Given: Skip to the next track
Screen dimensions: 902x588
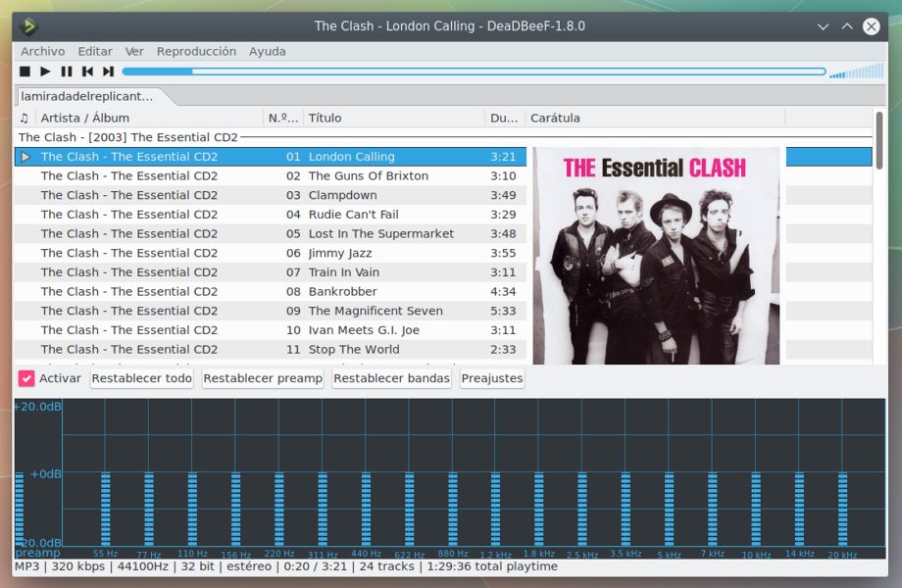Looking at the screenshot, I should click(108, 72).
